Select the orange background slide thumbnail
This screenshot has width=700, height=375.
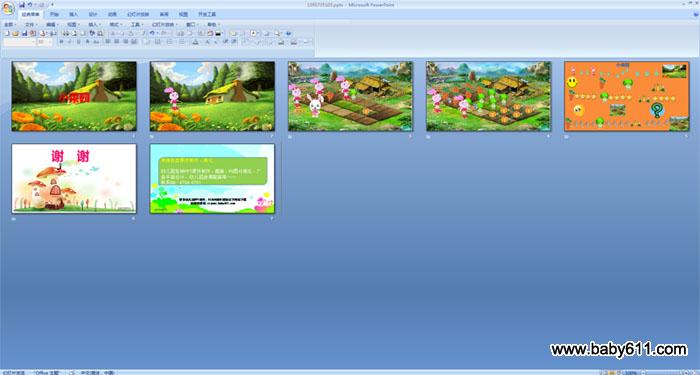[x=627, y=96]
